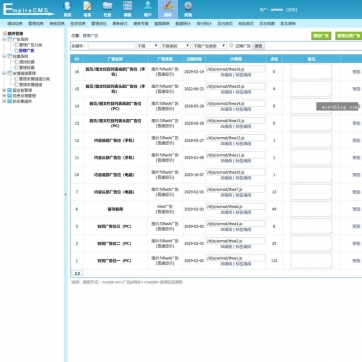Image resolution: width=362 pixels, height=362 pixels.
Task: Click 预览 link in ad ID 2 row
Action: pos(356,243)
